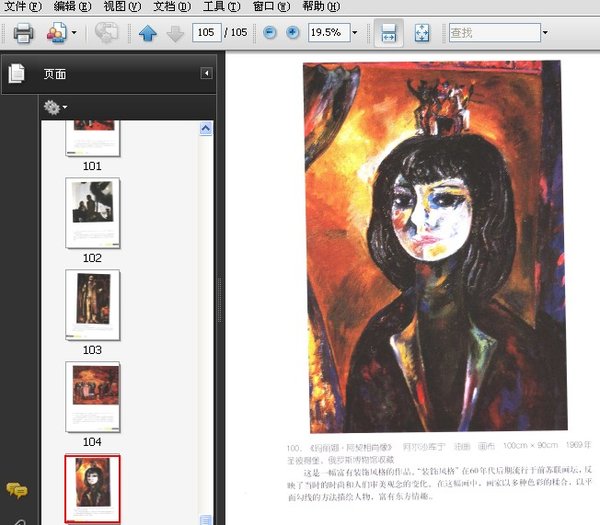
Task: Collapse the pages panel with arrow button
Action: click(206, 73)
